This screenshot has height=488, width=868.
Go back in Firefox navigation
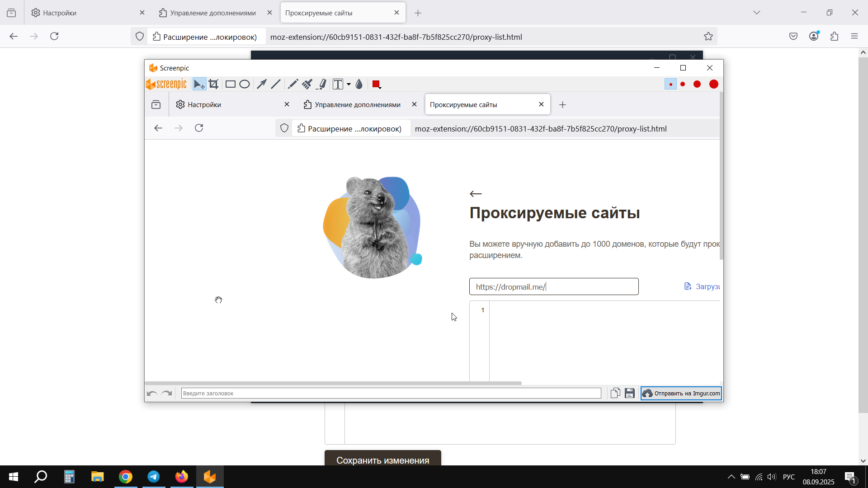pos(14,37)
